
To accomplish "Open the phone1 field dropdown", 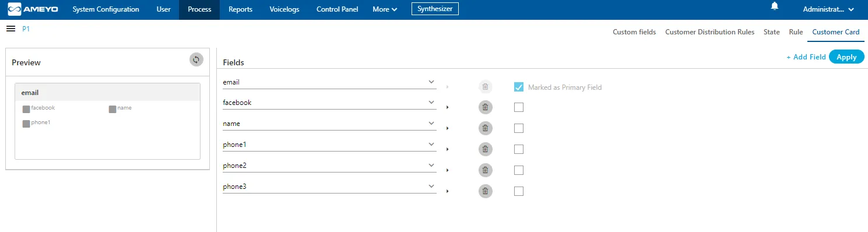I will click(x=330, y=145).
